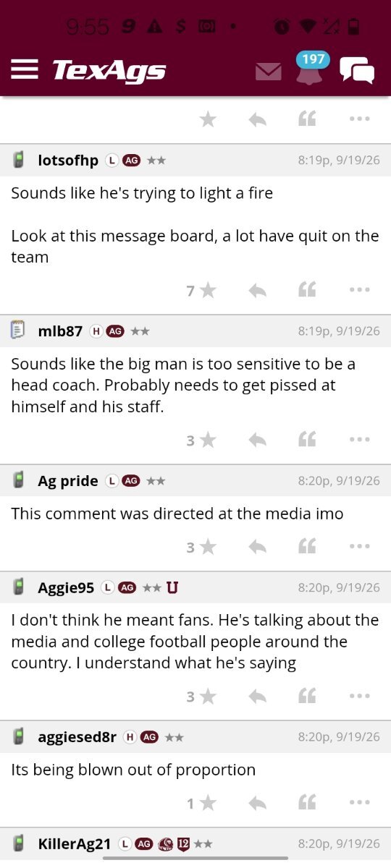Reply to aggiesed8r's post

point(257,803)
